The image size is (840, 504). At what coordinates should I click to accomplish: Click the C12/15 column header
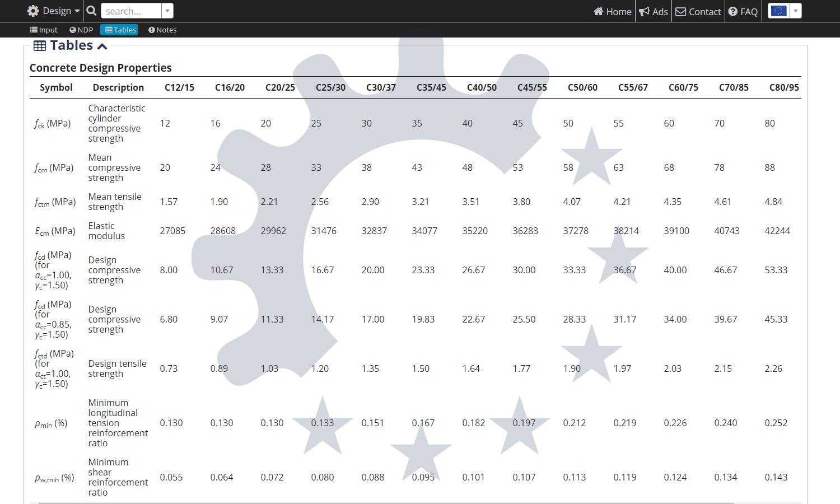[x=179, y=87]
